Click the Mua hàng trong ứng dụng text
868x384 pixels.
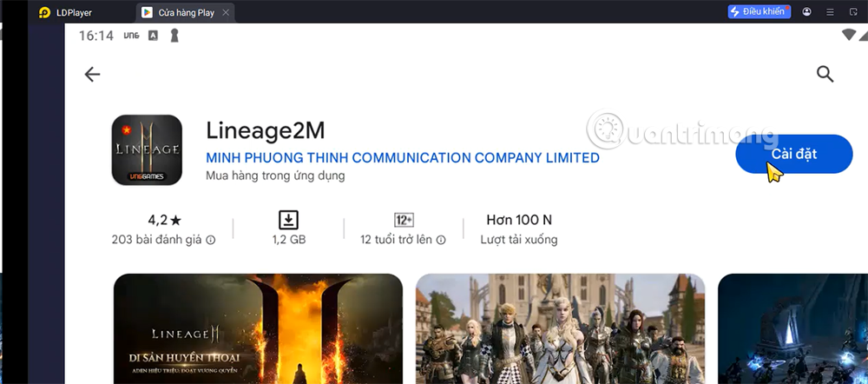pos(275,176)
